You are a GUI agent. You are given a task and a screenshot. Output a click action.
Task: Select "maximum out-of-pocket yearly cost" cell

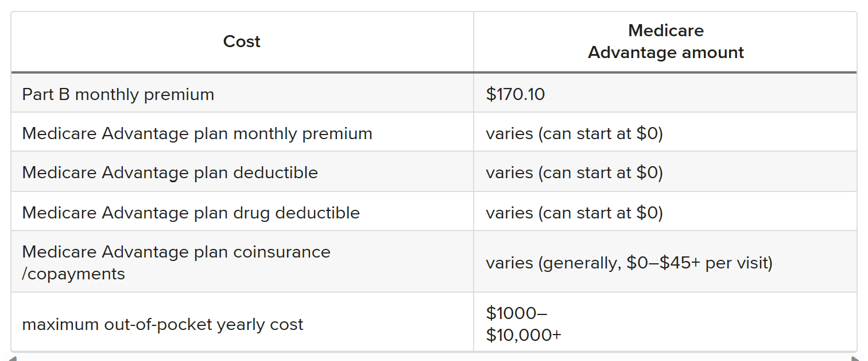point(162,324)
